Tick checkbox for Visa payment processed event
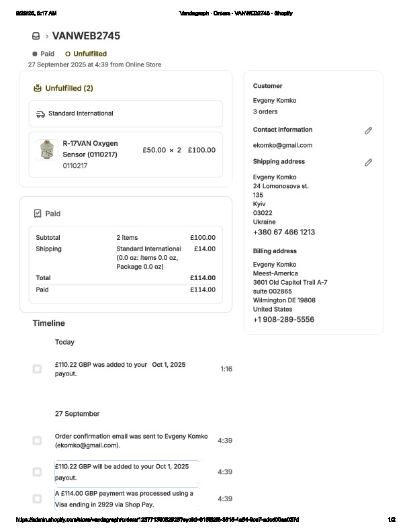The width and height of the screenshot is (411, 532). pyautogui.click(x=37, y=498)
